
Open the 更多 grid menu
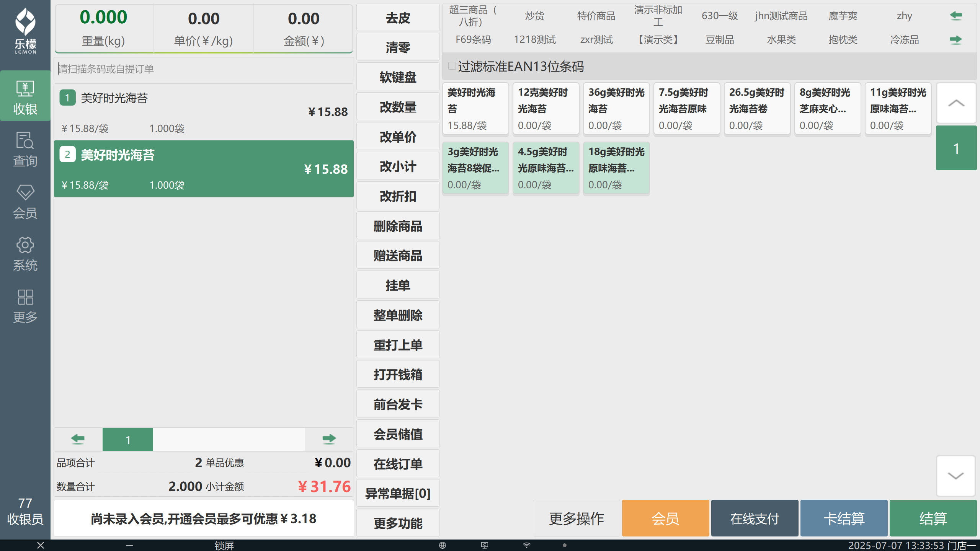(25, 306)
